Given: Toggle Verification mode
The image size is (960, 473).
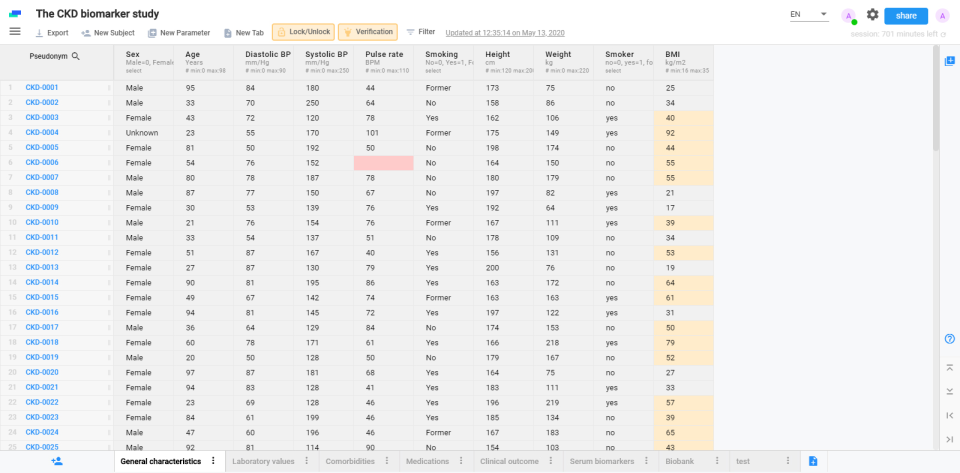Looking at the screenshot, I should 367,32.
